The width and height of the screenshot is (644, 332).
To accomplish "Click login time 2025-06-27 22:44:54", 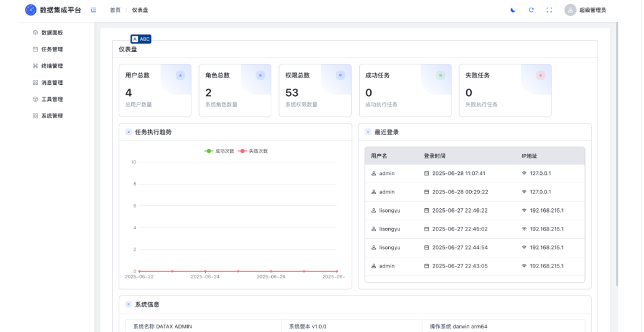I will click(x=460, y=247).
